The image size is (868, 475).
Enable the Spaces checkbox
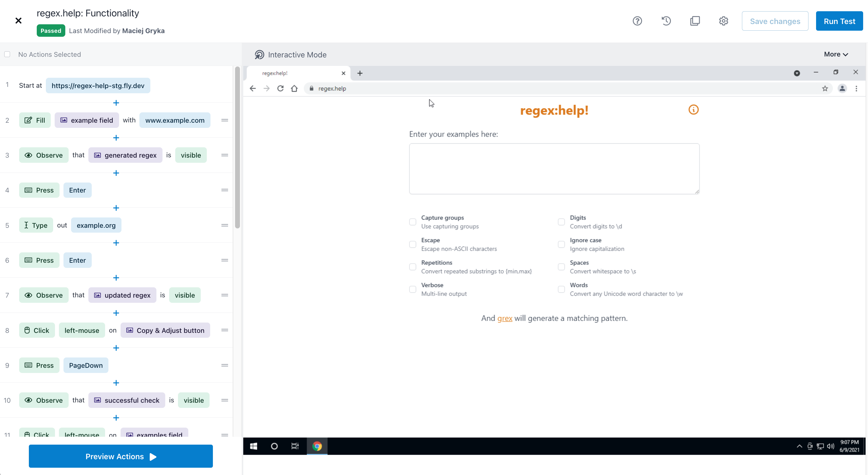click(x=561, y=267)
